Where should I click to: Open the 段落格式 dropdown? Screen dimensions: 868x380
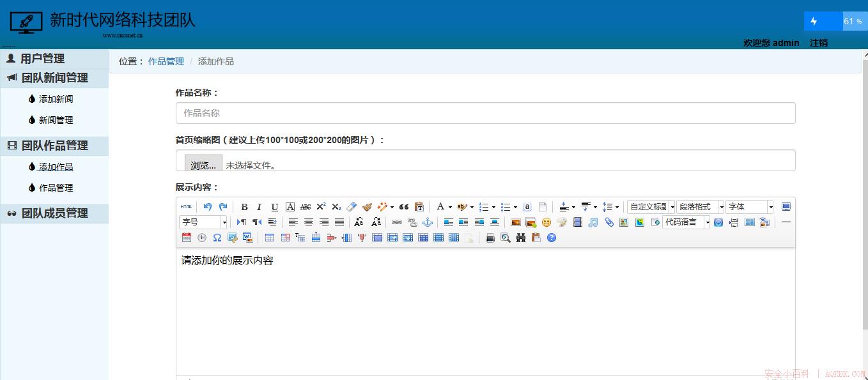[700, 207]
